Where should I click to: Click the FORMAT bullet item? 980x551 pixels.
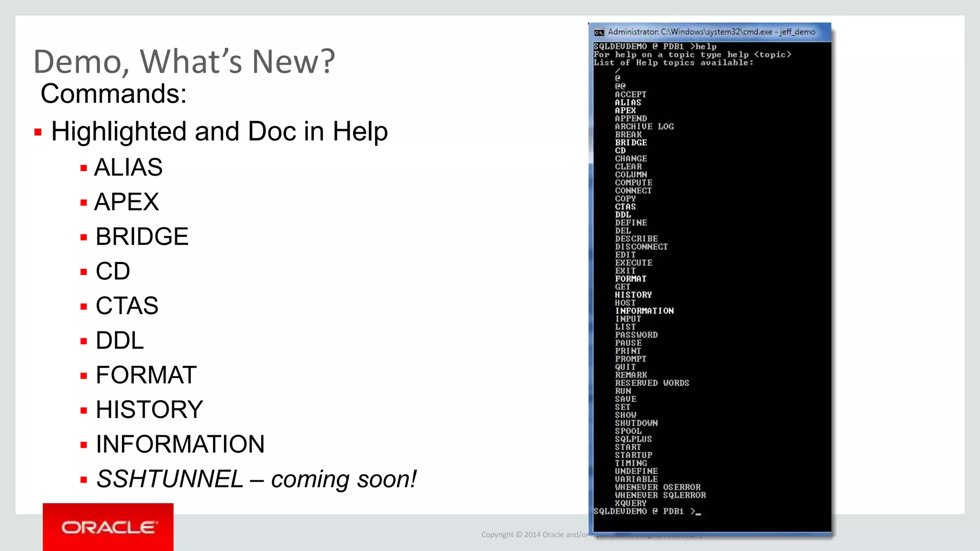click(146, 375)
